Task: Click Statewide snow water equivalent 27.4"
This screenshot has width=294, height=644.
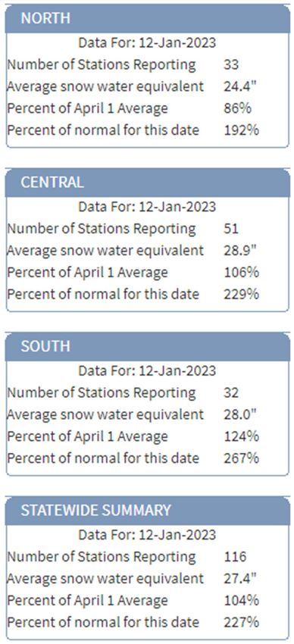Action: tap(239, 579)
